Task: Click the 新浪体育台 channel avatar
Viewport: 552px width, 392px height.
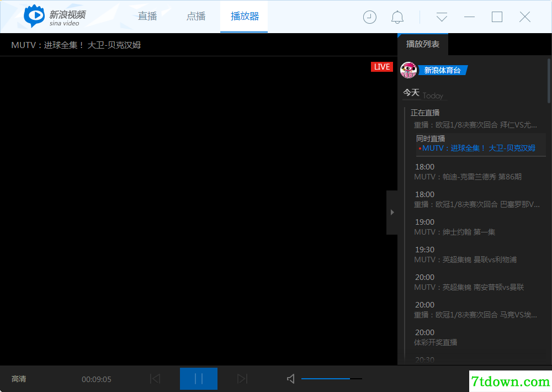Action: [408, 70]
